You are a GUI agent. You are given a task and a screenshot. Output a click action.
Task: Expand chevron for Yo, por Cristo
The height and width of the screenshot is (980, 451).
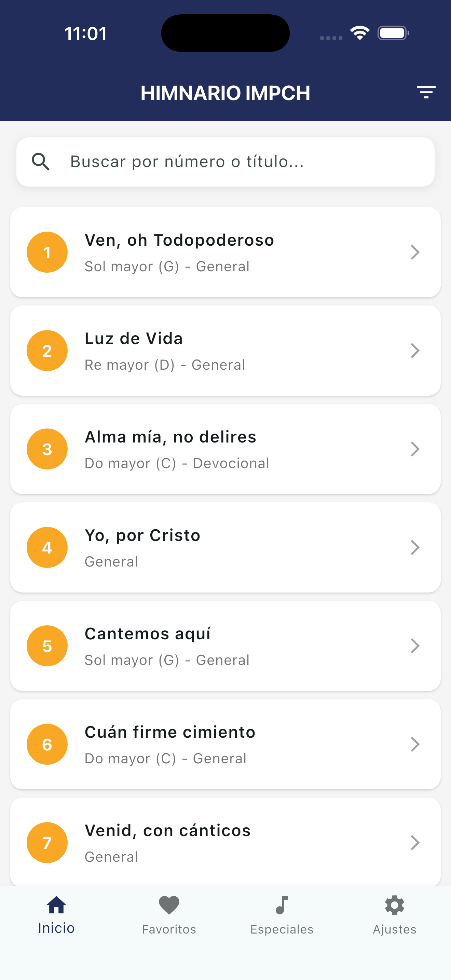point(415,547)
